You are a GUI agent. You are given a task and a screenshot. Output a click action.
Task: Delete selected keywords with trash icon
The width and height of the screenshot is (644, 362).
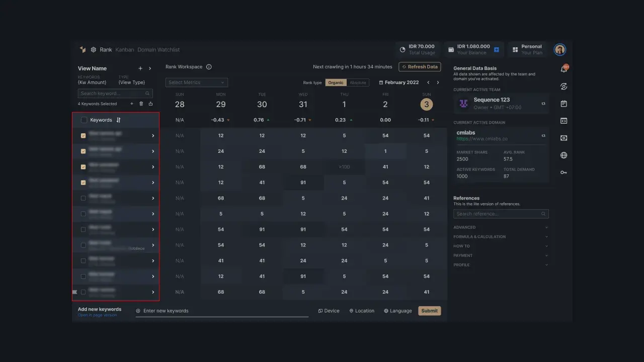pos(141,104)
